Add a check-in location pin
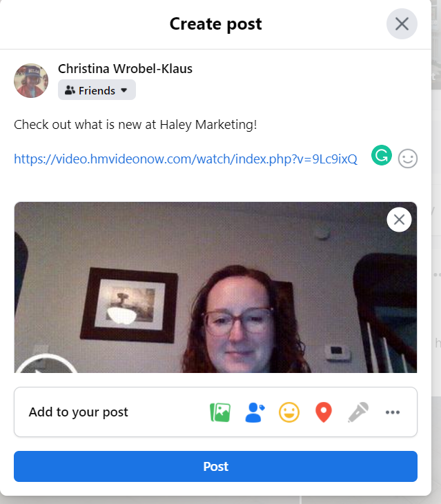This screenshot has width=441, height=504. (x=324, y=412)
